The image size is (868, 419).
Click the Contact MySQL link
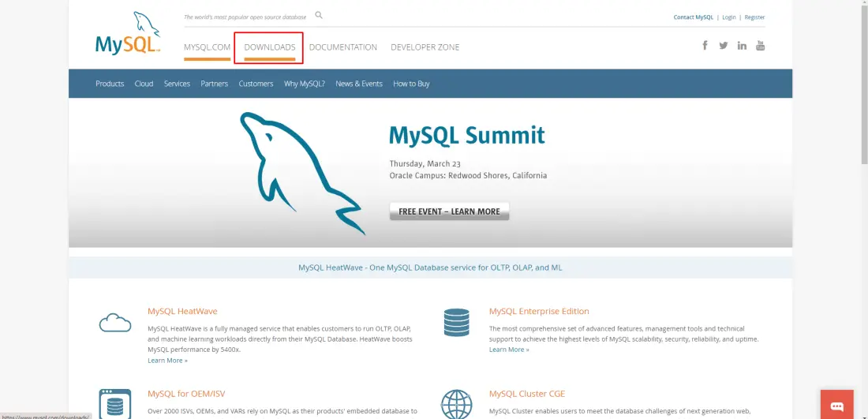coord(693,17)
